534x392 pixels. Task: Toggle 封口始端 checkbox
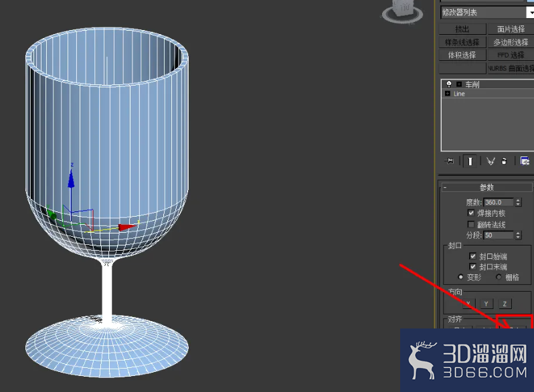pyautogui.click(x=472, y=256)
